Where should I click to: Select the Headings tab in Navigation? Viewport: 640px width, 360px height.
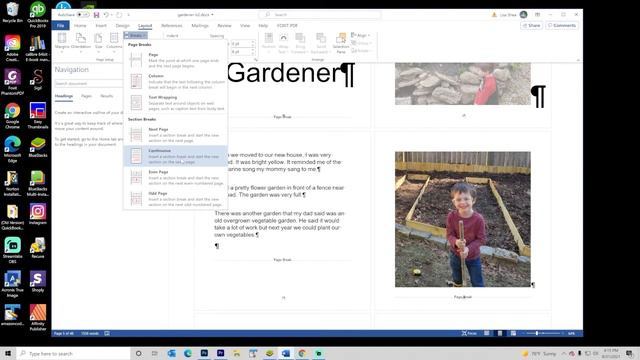(x=64, y=96)
